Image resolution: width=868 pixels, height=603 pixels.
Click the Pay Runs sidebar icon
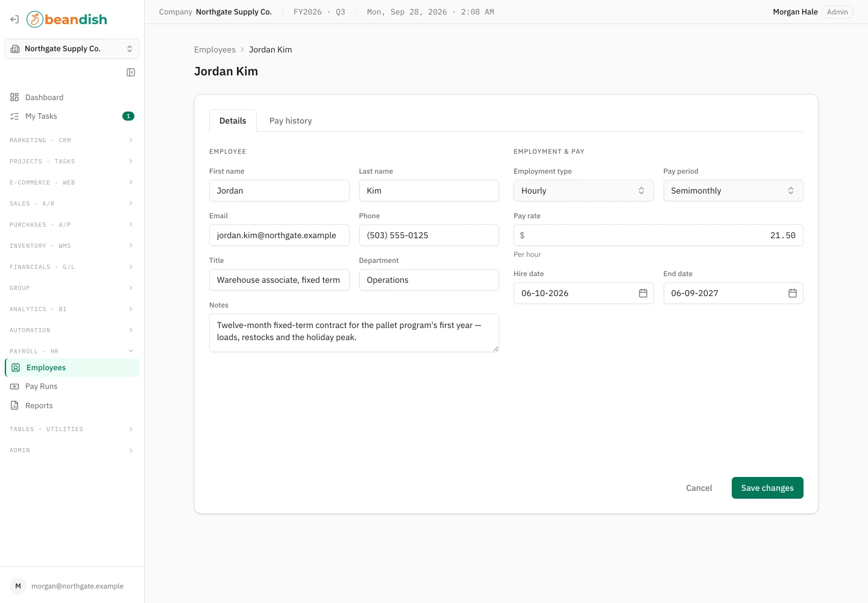pos(14,387)
